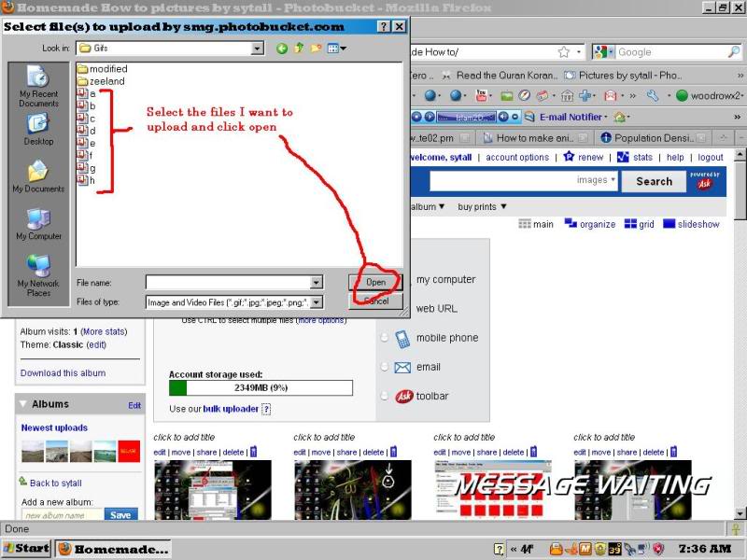Open the 'buy prints' menu
The height and width of the screenshot is (560, 747).
click(482, 206)
